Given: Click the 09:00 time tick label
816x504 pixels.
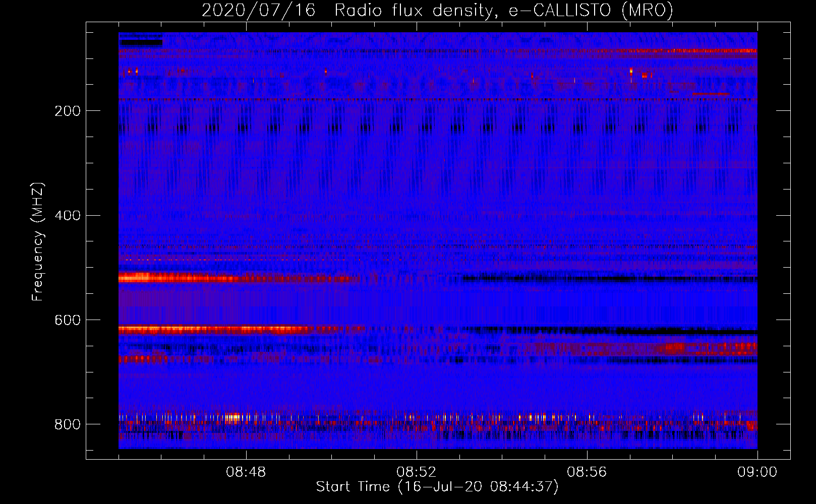Looking at the screenshot, I should tap(757, 472).
